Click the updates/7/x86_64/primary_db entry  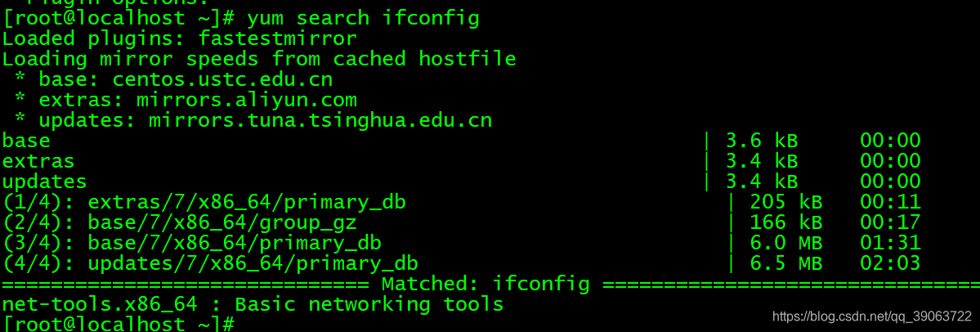coord(253,263)
